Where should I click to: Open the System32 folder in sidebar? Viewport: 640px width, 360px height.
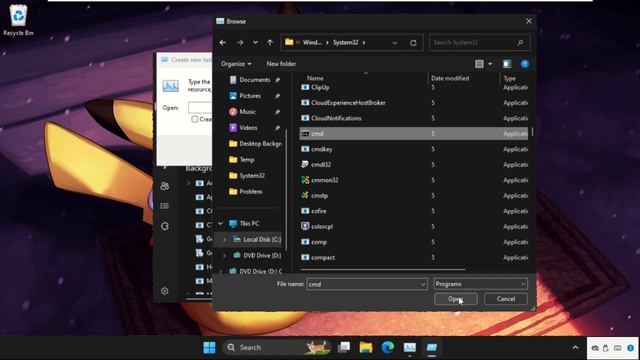click(x=252, y=176)
